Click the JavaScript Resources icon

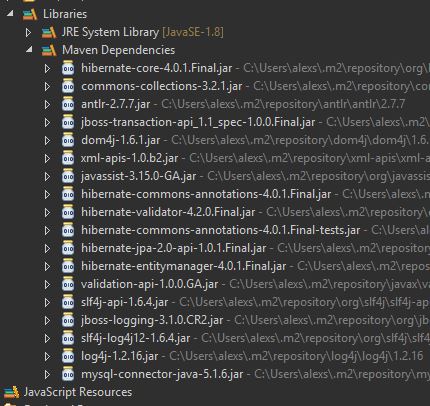[x=11, y=392]
